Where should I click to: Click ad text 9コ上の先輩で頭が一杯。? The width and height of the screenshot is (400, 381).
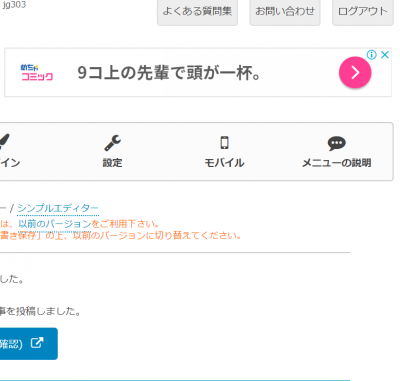pos(169,73)
